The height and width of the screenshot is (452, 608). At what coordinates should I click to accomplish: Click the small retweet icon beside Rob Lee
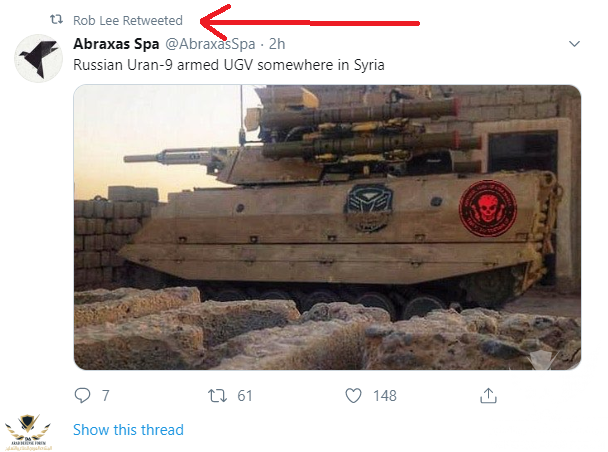[x=57, y=20]
